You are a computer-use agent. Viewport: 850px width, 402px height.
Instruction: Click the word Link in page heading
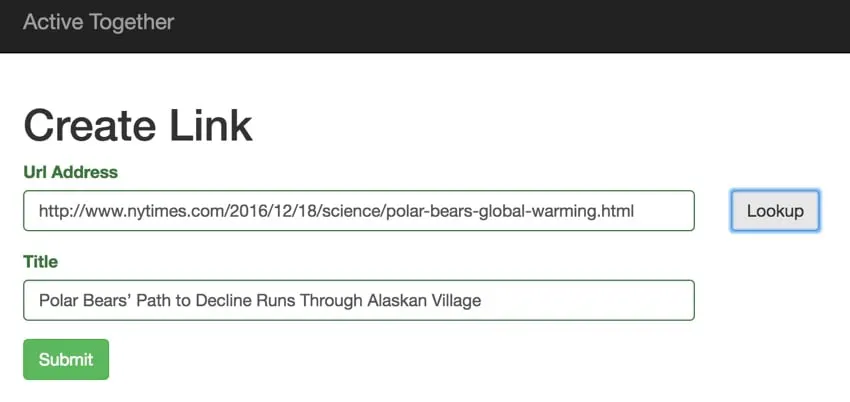point(211,125)
